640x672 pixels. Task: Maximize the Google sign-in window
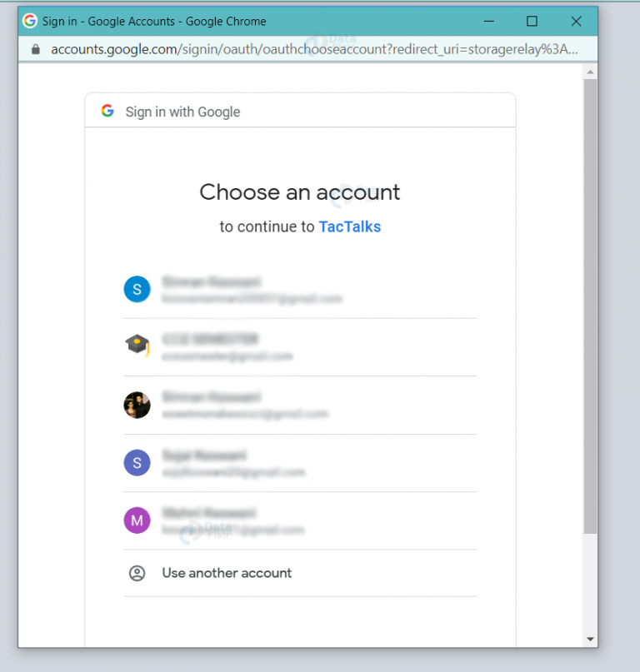point(532,21)
